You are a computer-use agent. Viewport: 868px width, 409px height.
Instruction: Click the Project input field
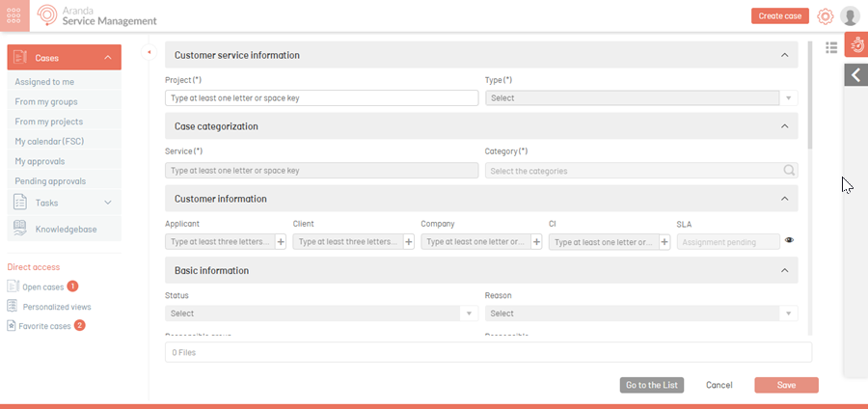[x=321, y=98]
